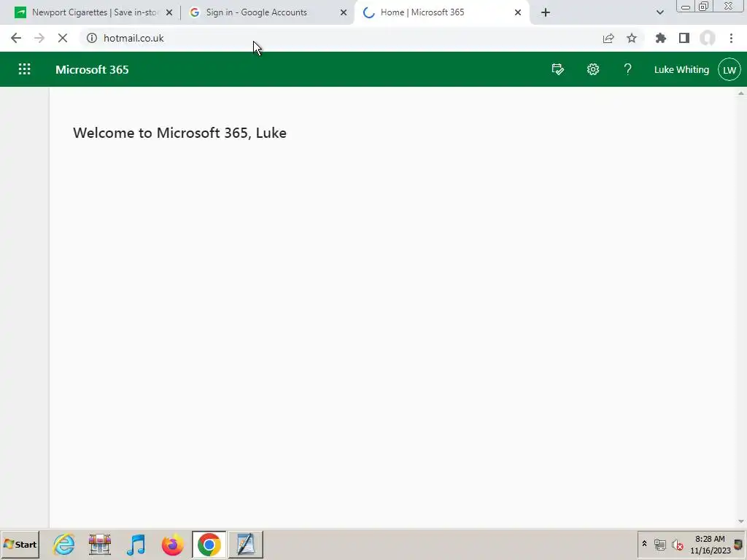Open the Help question mark icon
This screenshot has height=560, width=747.
627,69
